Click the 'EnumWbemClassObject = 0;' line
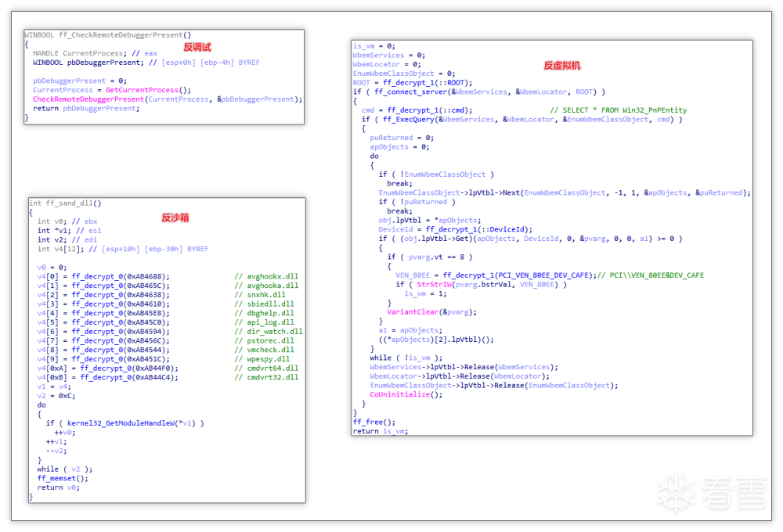The height and width of the screenshot is (532, 783). click(404, 74)
